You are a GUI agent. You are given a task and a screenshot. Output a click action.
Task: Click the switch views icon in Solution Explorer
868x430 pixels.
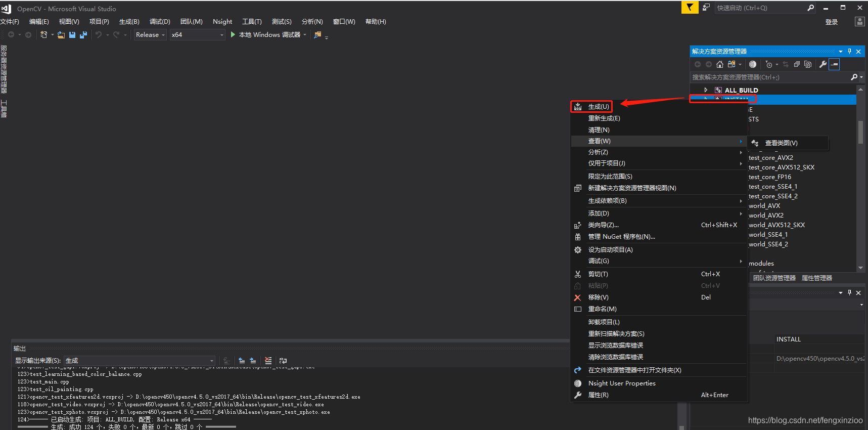click(732, 64)
